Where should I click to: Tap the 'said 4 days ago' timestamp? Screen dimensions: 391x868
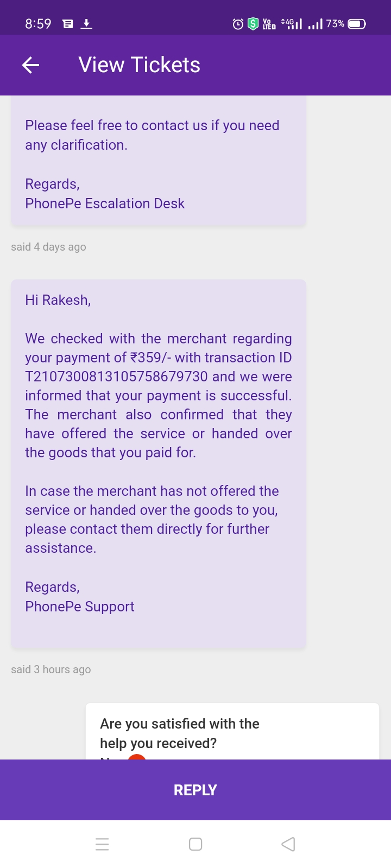pos(48,247)
